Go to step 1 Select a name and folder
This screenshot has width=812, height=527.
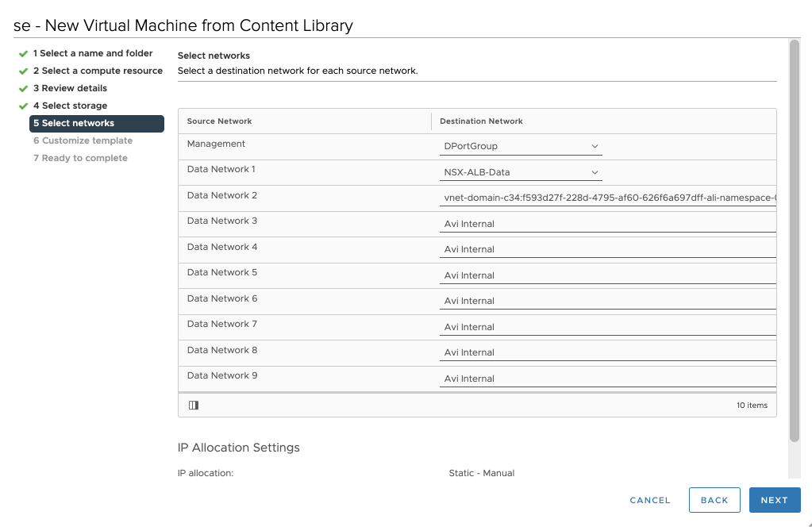[92, 53]
